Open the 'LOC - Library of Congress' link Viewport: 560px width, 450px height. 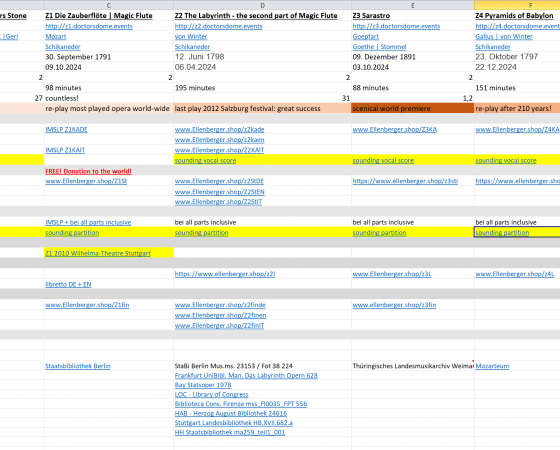pos(211,395)
